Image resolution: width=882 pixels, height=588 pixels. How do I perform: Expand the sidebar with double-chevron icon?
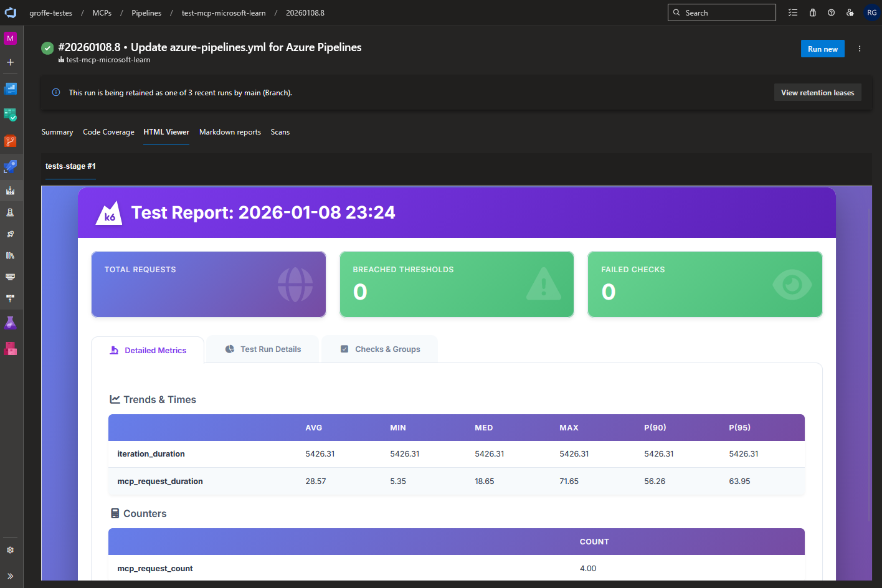click(10, 576)
